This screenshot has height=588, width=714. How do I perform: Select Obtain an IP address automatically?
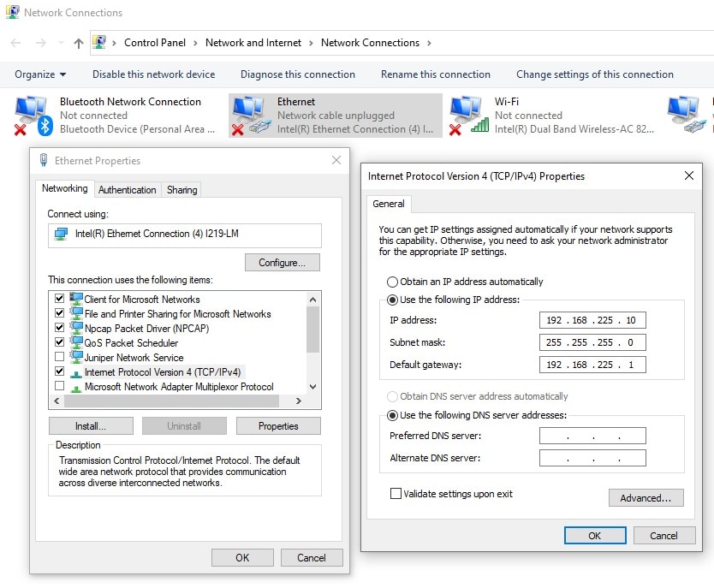click(x=393, y=282)
